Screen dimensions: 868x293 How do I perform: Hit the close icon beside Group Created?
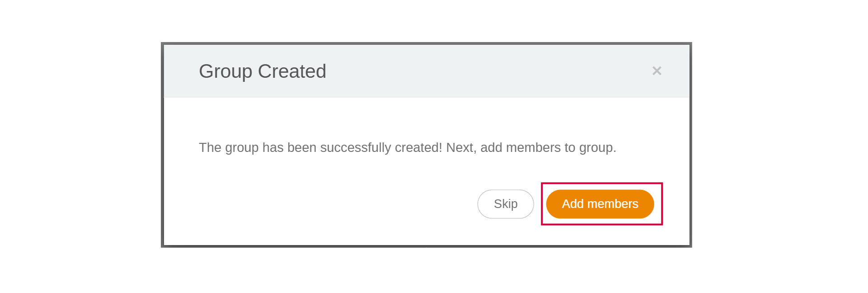point(657,71)
